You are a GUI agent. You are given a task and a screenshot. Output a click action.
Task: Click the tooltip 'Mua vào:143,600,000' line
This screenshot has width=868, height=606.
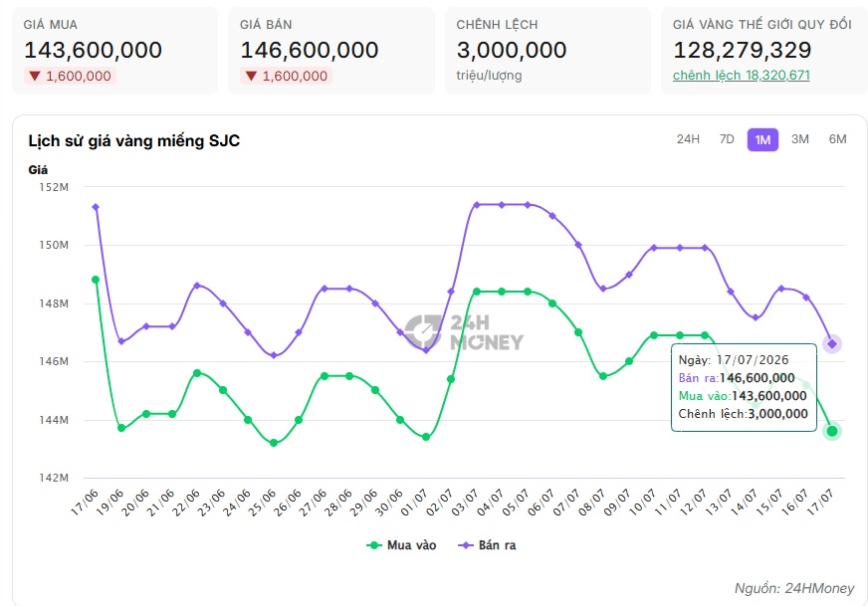coord(743,396)
